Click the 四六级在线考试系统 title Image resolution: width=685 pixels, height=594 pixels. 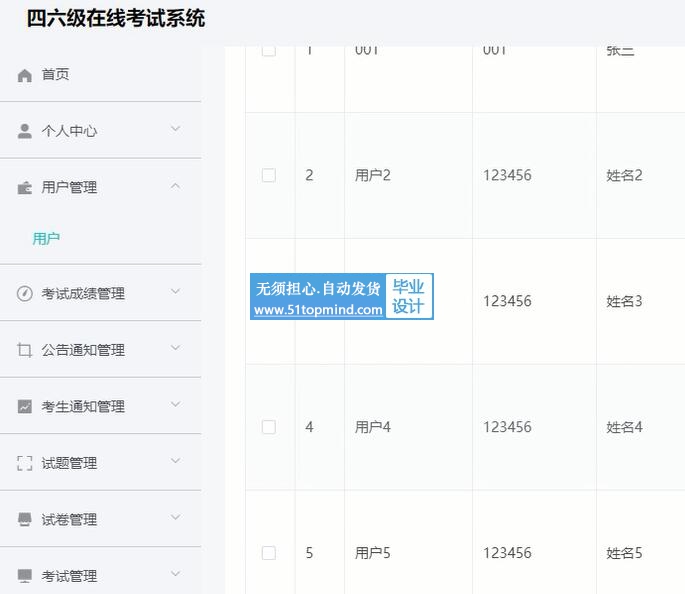(116, 19)
